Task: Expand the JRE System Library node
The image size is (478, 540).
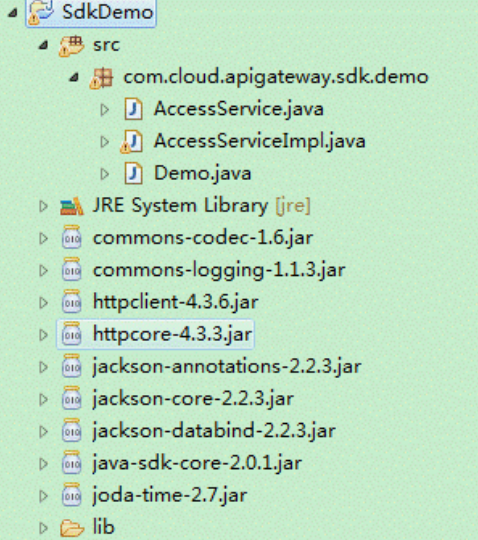Action: click(x=43, y=206)
